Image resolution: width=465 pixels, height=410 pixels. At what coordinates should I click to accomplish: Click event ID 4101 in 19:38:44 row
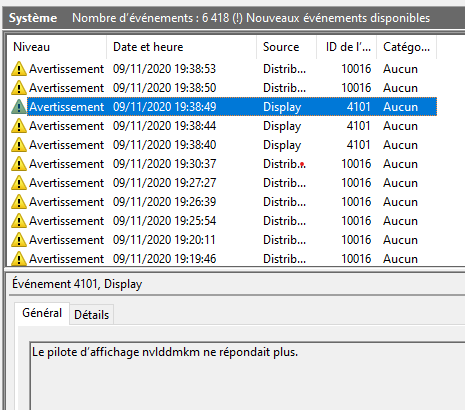[x=359, y=126]
